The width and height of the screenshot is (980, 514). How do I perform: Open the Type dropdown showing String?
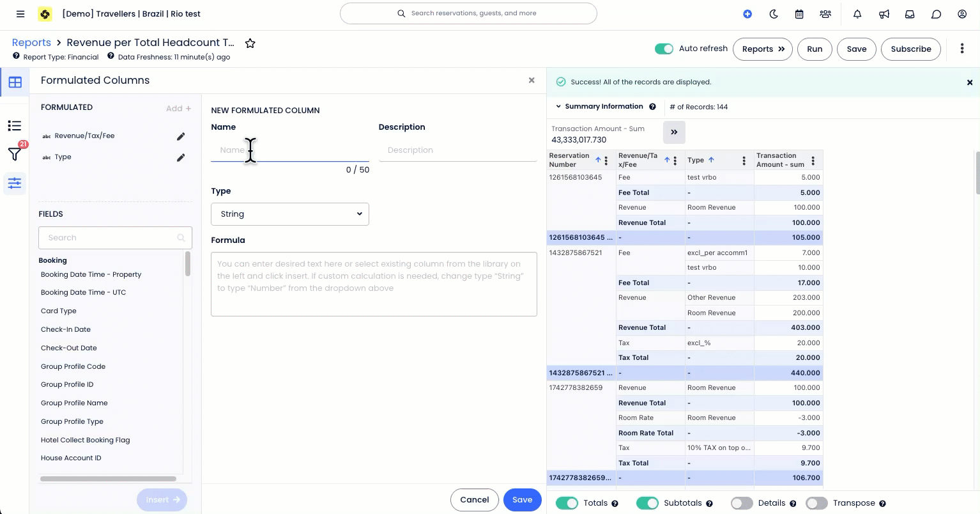click(289, 214)
